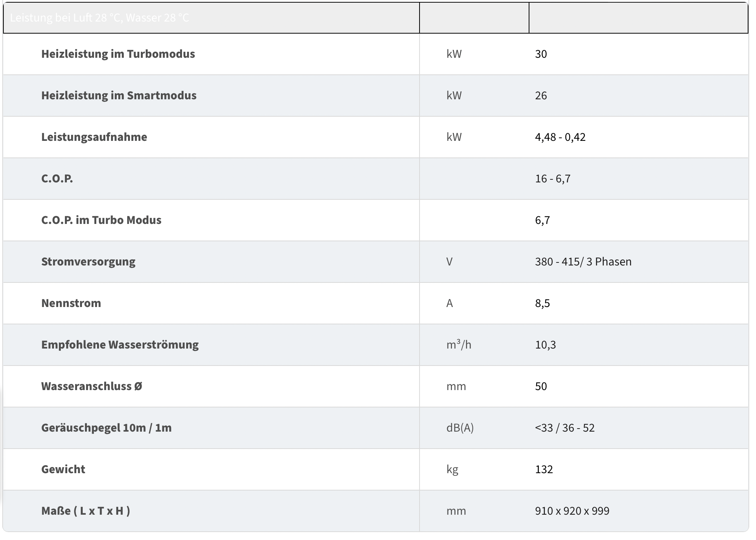Select the Stromversorgung value 380 - 415/ 3 Phasen
Viewport: 756px width, 540px height.
[583, 262]
